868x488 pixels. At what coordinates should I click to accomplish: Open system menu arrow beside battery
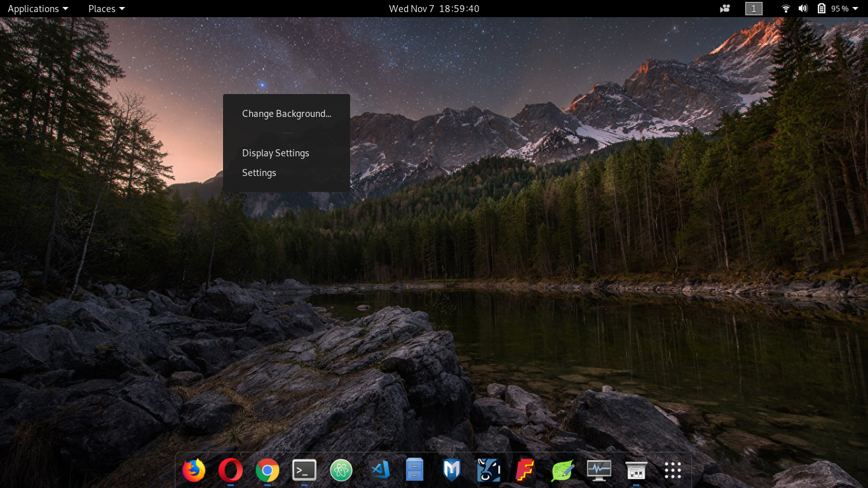(855, 8)
